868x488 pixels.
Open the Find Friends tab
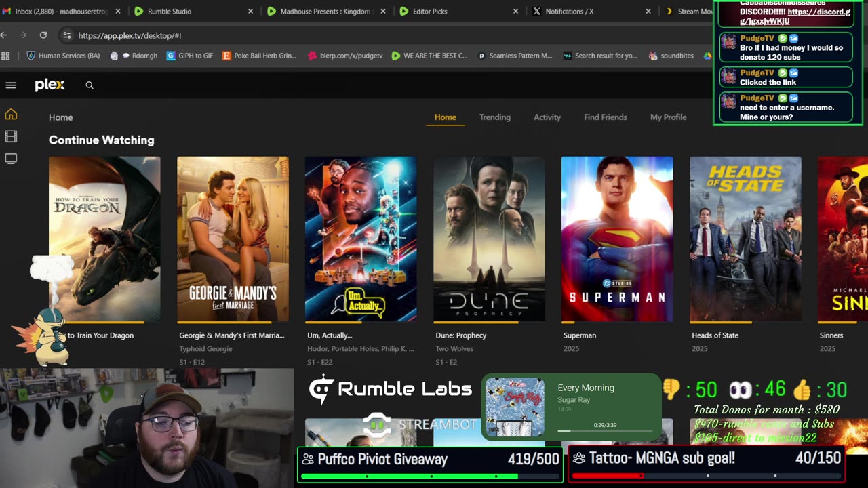click(x=606, y=117)
